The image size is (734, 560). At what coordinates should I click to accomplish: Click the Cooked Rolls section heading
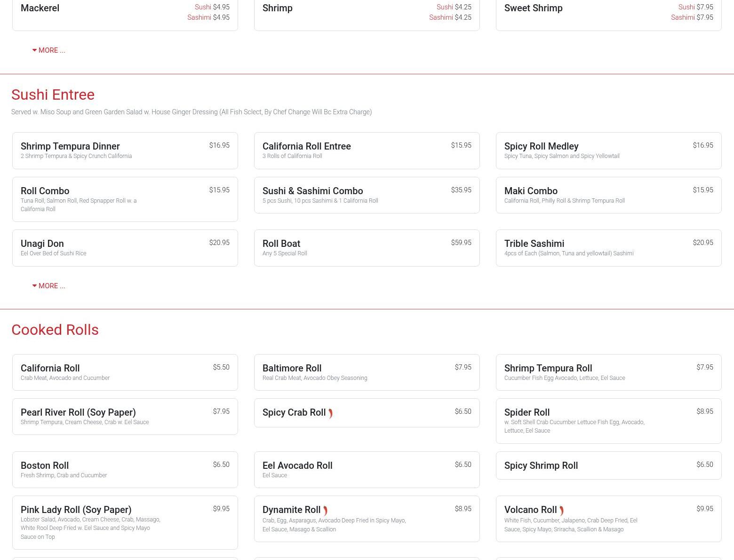(55, 330)
